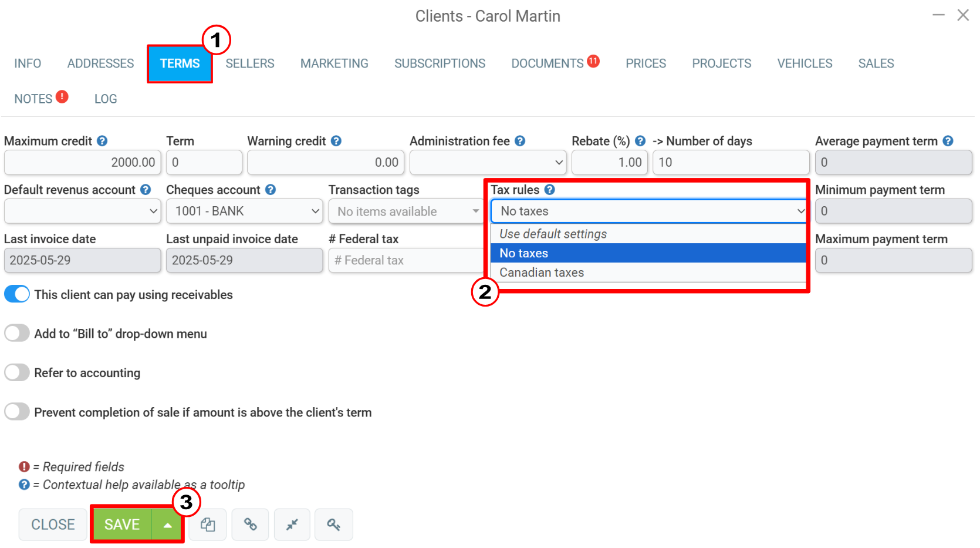The width and height of the screenshot is (980, 548).
Task: Click the collapse arrows icon button
Action: point(292,525)
